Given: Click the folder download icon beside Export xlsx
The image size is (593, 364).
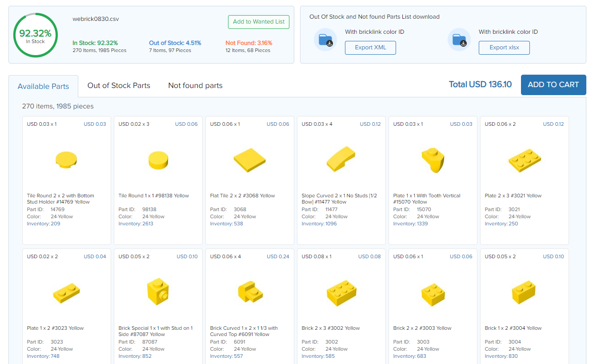Looking at the screenshot, I should 459,40.
